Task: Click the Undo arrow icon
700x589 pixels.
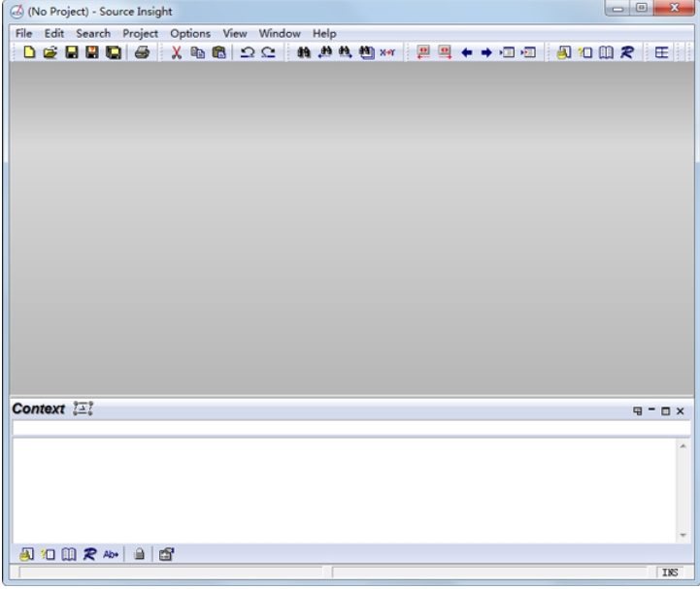Action: pos(247,52)
